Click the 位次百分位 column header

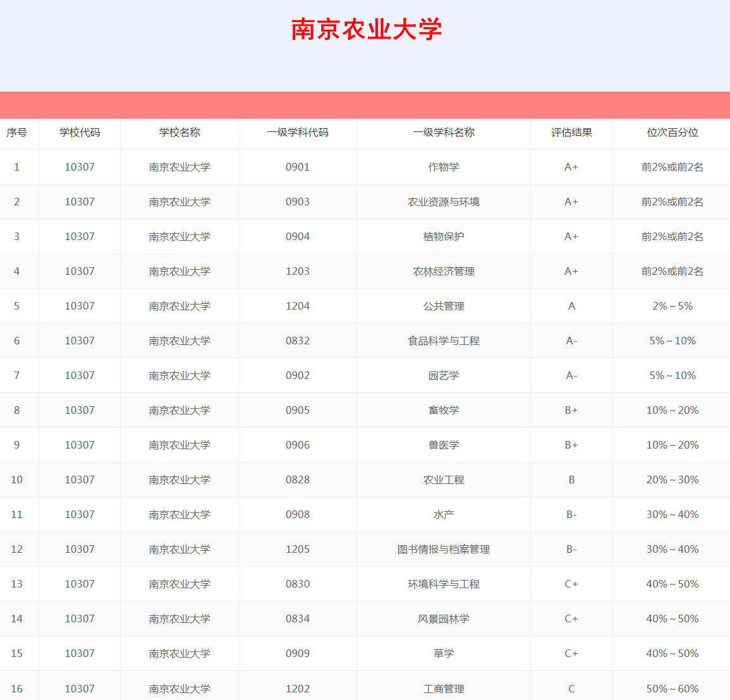672,133
